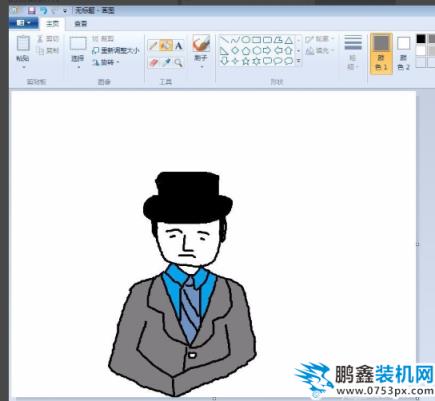Switch to the Home ribbon tab
Viewport: 435px width, 401px height.
click(52, 24)
